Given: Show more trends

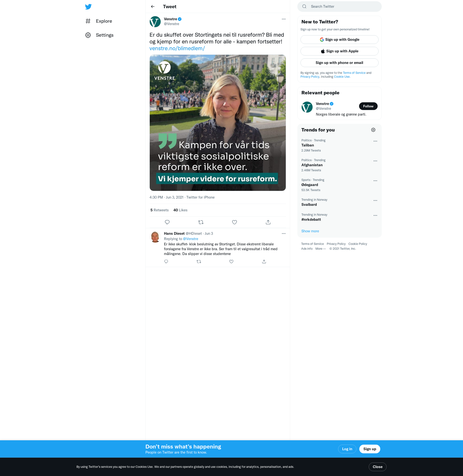Looking at the screenshot, I should (310, 231).
